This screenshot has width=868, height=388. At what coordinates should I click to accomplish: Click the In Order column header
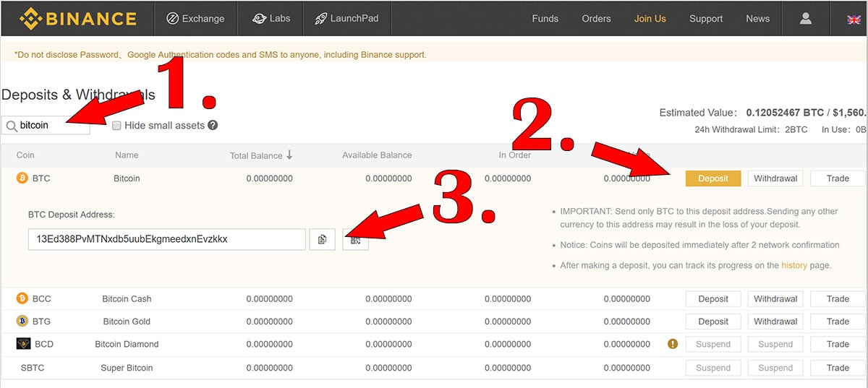(x=514, y=155)
